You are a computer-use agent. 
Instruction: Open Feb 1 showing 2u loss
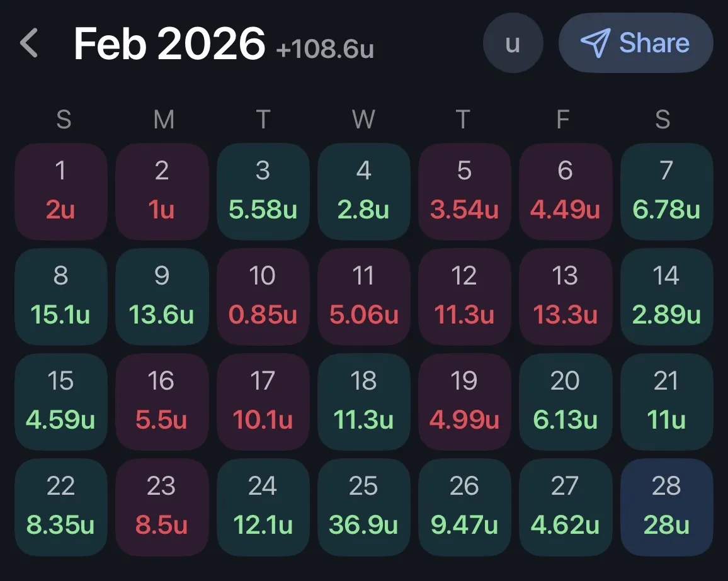pos(60,192)
